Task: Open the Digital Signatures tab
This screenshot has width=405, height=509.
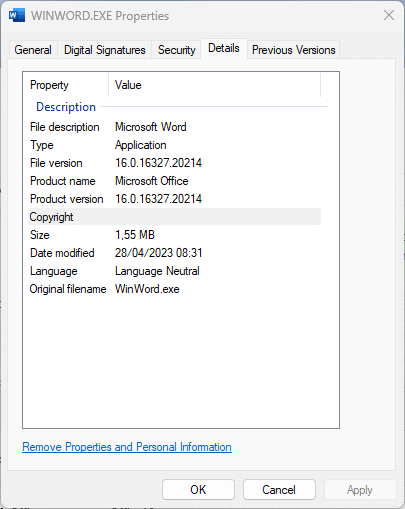Action: click(x=105, y=50)
